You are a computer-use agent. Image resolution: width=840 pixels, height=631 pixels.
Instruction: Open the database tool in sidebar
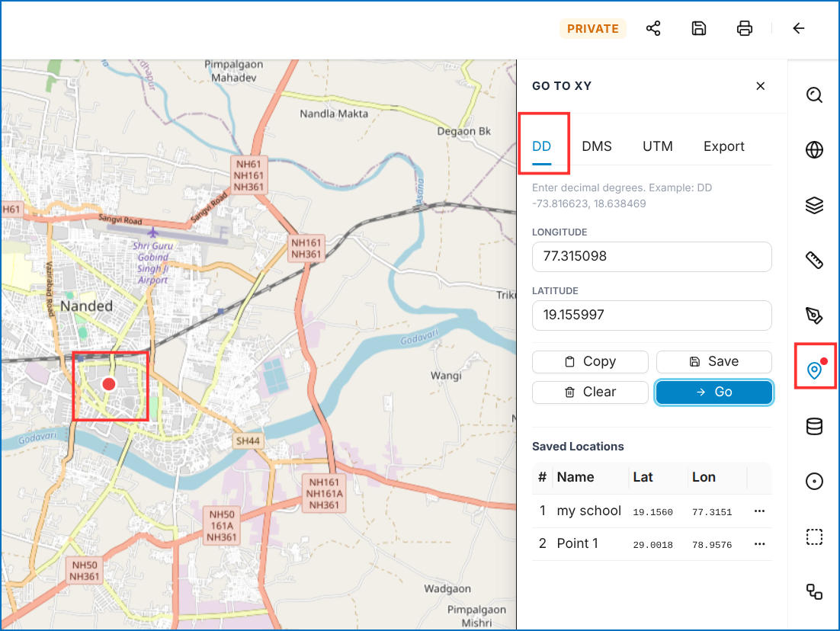coord(814,426)
